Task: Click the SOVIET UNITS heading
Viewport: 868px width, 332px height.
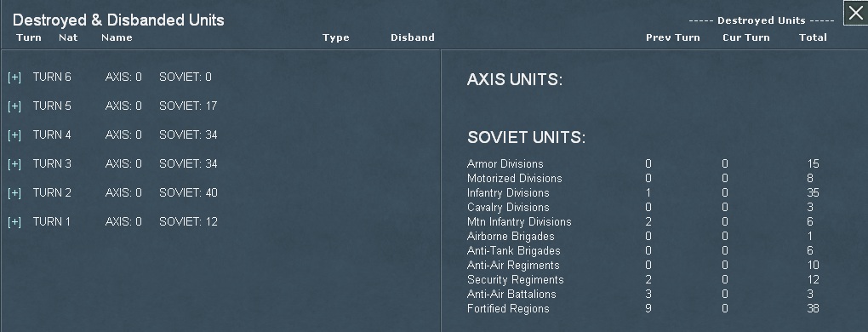Action: point(526,137)
